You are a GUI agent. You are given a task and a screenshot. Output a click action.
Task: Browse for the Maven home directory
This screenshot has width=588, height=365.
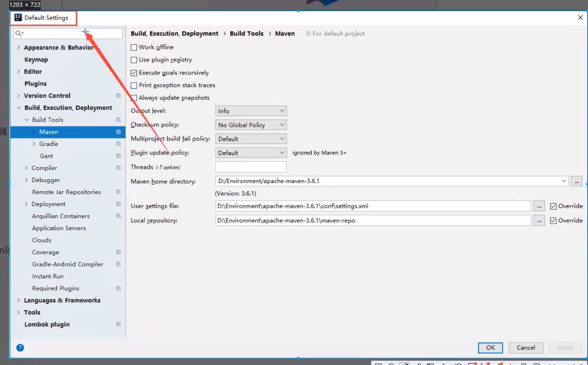577,181
